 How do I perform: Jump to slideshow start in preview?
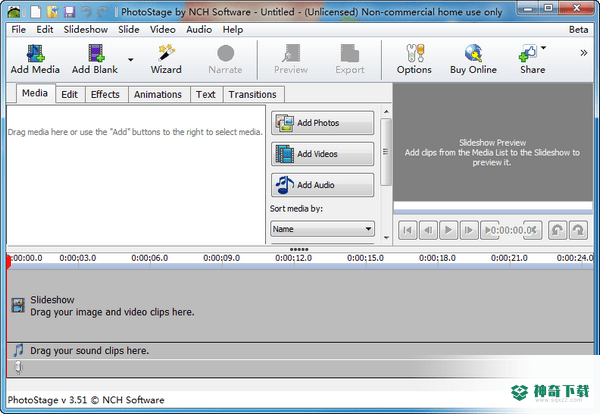[408, 230]
